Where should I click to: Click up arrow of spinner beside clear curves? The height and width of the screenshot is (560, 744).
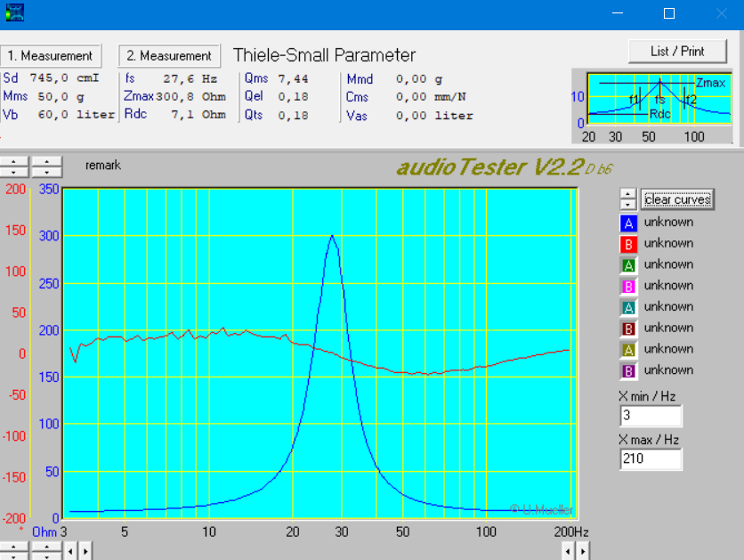pos(627,194)
